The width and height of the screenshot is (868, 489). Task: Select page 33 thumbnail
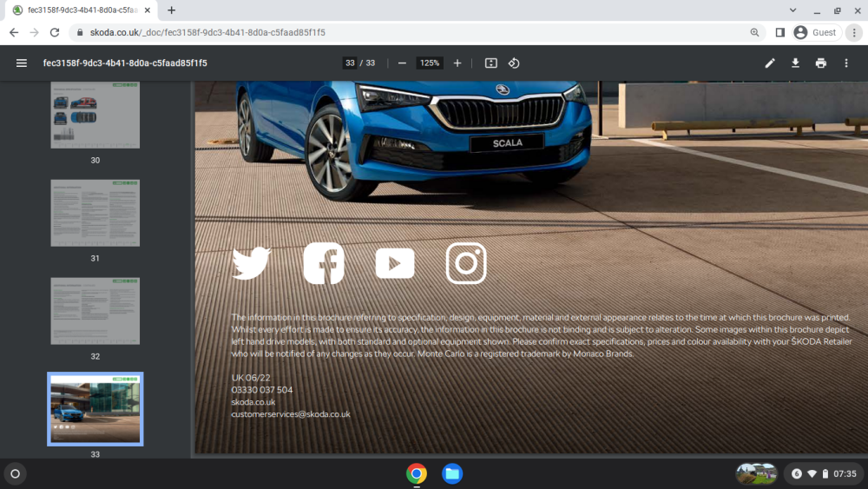(x=95, y=409)
